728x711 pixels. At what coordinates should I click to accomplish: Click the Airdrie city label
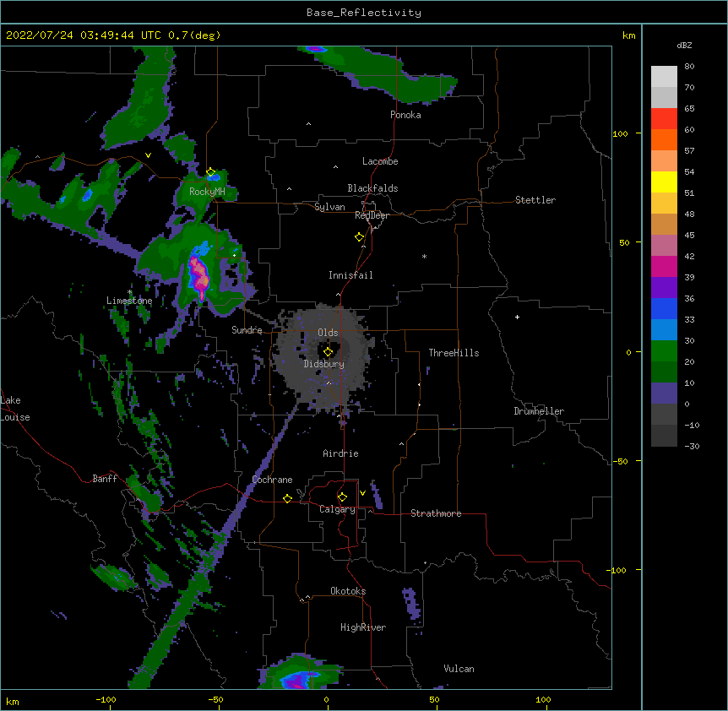340,453
